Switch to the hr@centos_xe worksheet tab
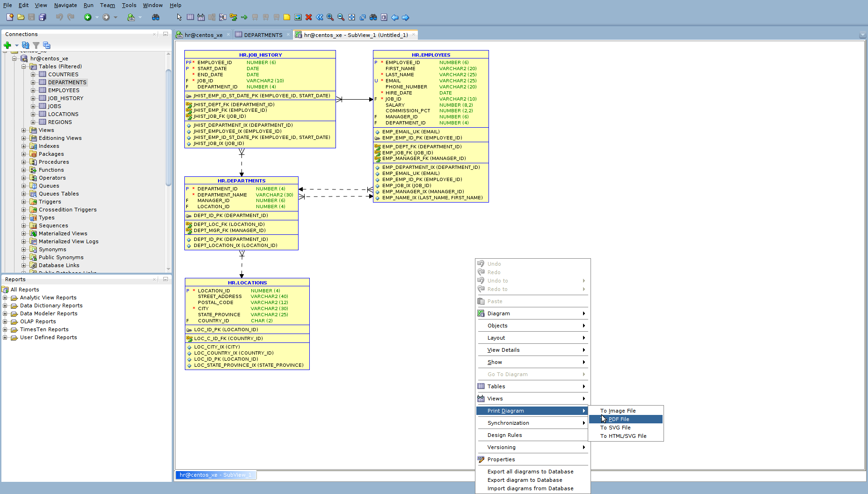The image size is (868, 494). [x=203, y=35]
